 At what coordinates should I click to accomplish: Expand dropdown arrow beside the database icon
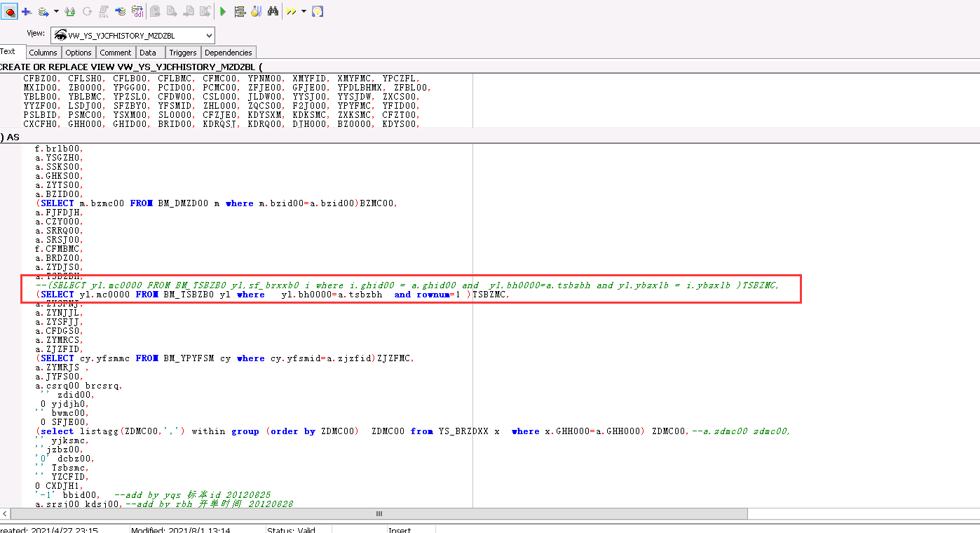tap(56, 11)
